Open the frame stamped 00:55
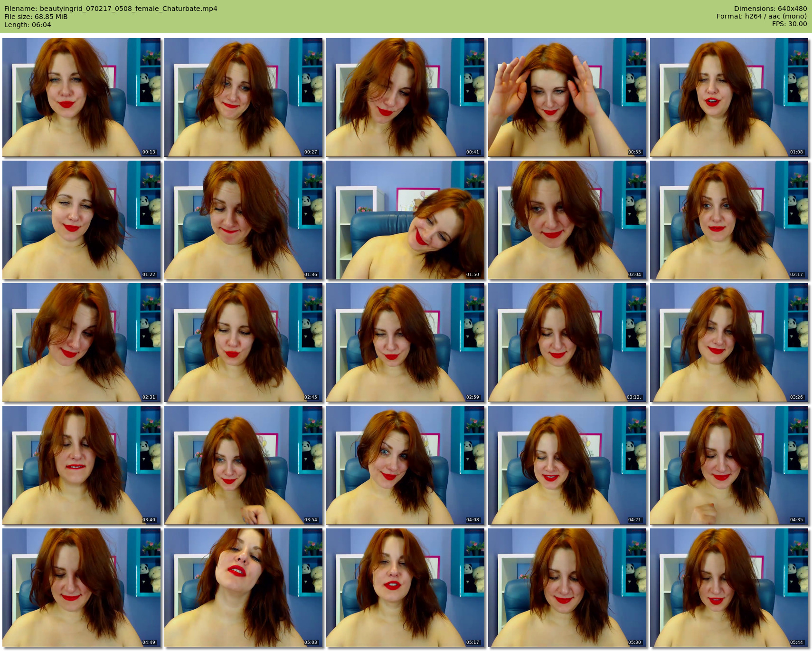The height and width of the screenshot is (651, 812). pos(567,97)
